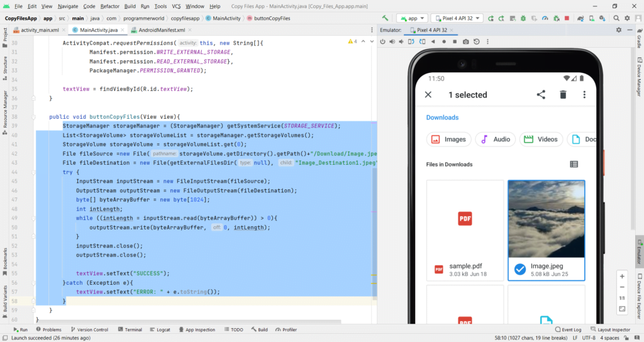
Task: Deselect the Image.jpeg blue checkmark
Action: tap(520, 269)
